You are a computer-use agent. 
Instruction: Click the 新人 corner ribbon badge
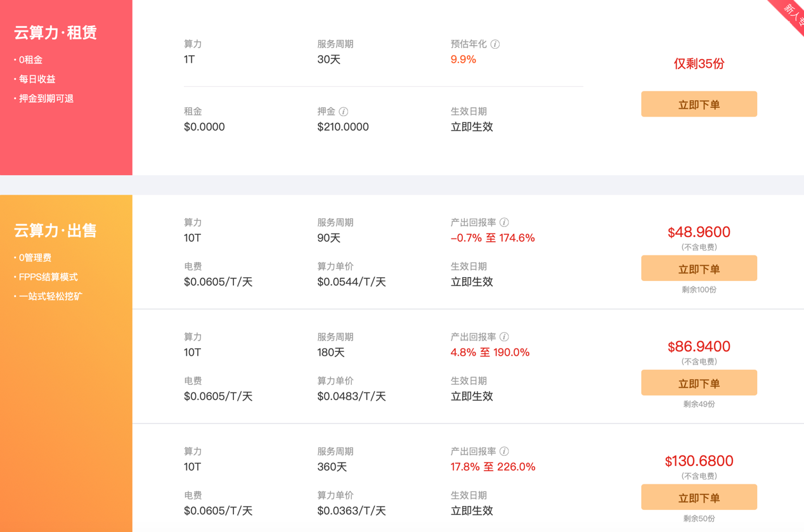coord(791,13)
